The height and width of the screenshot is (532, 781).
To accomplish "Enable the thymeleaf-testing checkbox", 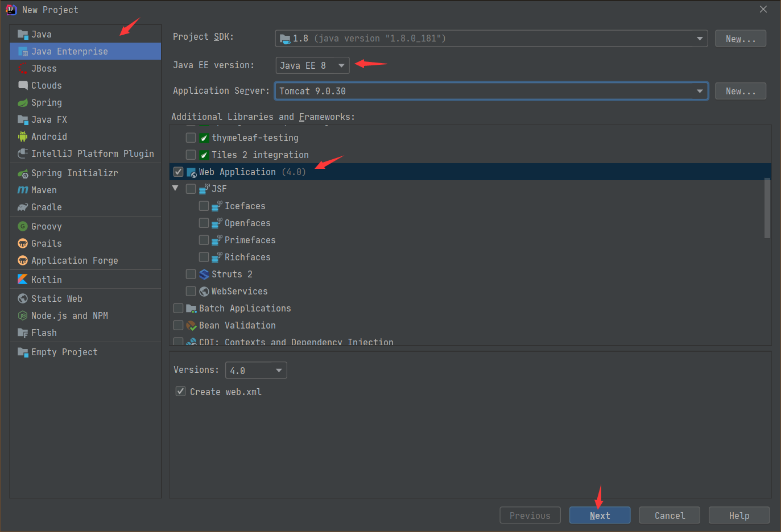I will pyautogui.click(x=191, y=138).
